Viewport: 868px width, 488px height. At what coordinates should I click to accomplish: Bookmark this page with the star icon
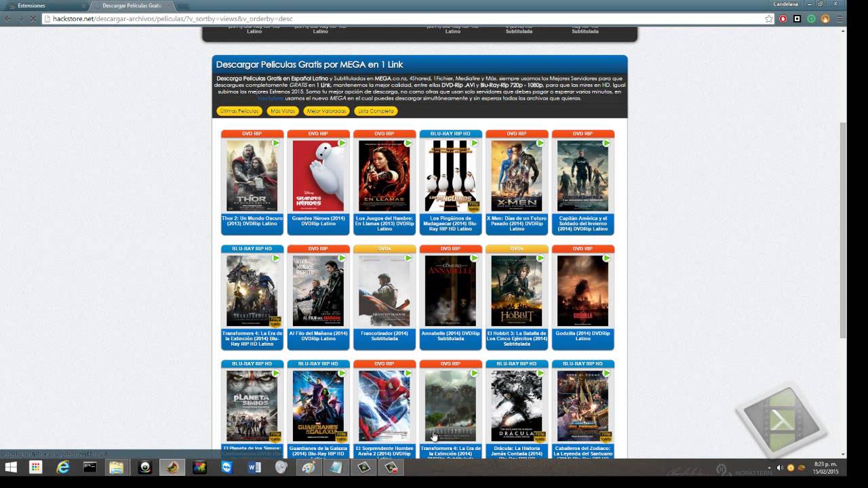coord(769,19)
